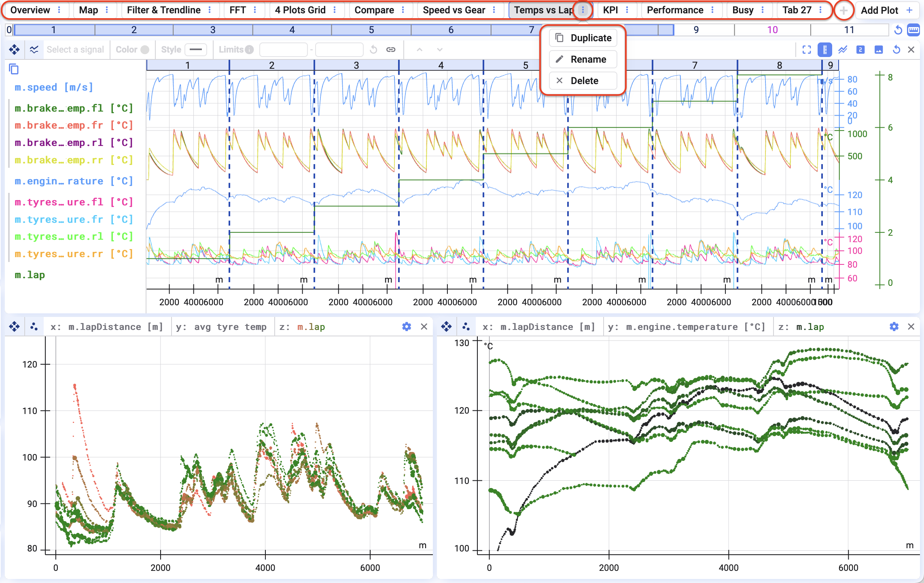The height and width of the screenshot is (583, 924).
Task: Click move handle of engine temperature plot
Action: click(x=447, y=327)
